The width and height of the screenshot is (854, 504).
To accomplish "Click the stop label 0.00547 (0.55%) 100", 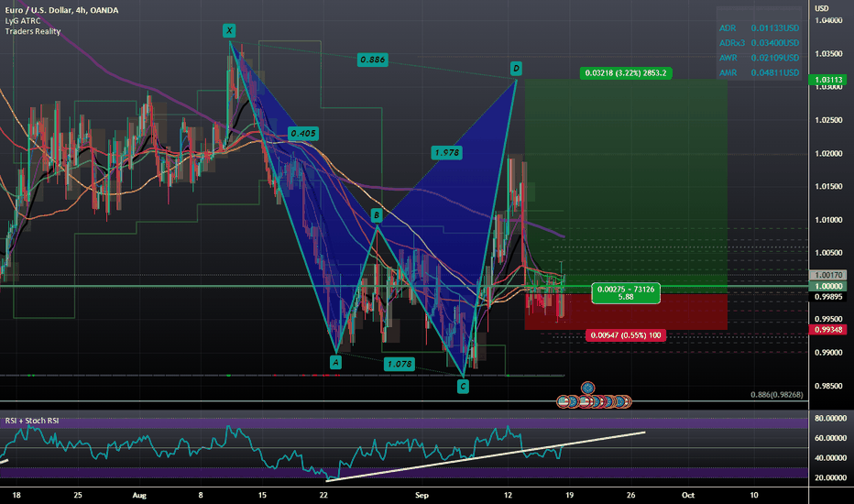I will pyautogui.click(x=626, y=335).
